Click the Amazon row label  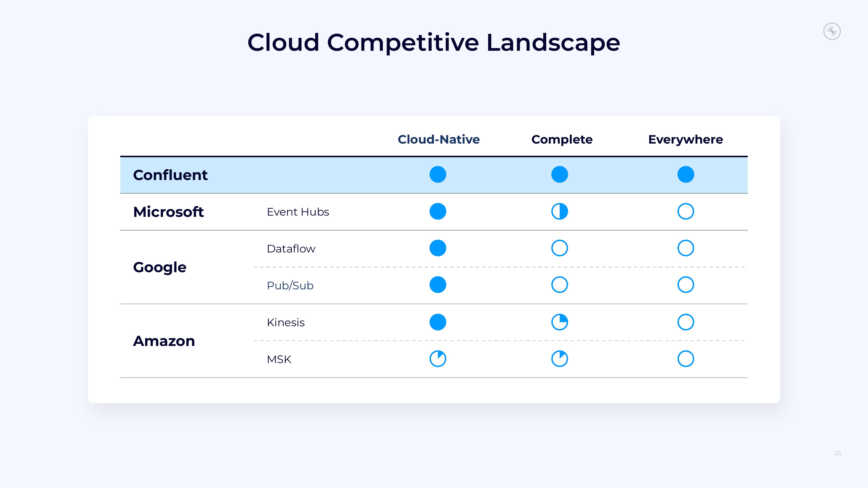(x=164, y=341)
